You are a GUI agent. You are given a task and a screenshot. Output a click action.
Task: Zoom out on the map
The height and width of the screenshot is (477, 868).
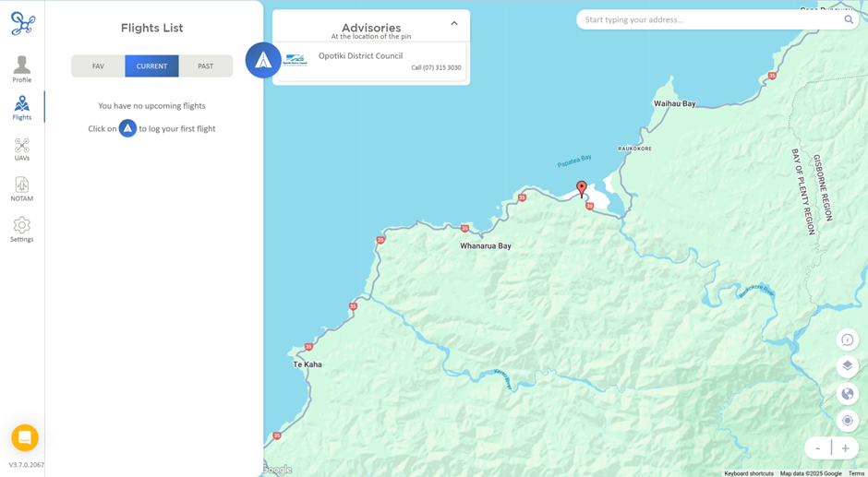(818, 448)
